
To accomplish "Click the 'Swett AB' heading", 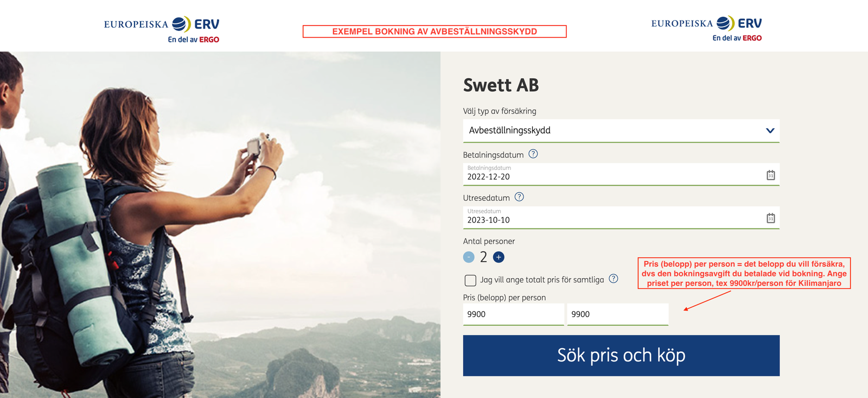I will point(501,85).
